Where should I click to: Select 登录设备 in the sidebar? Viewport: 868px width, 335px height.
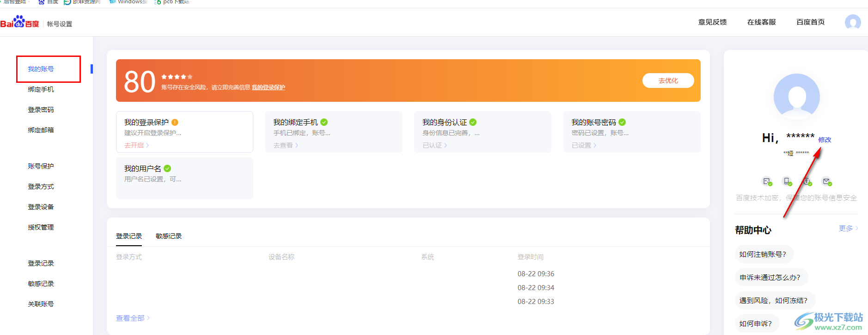41,207
